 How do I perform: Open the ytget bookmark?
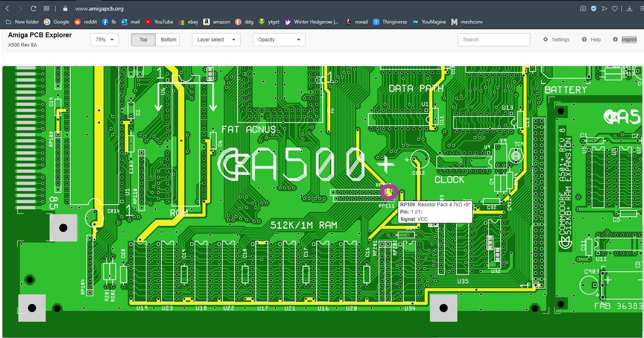(269, 22)
